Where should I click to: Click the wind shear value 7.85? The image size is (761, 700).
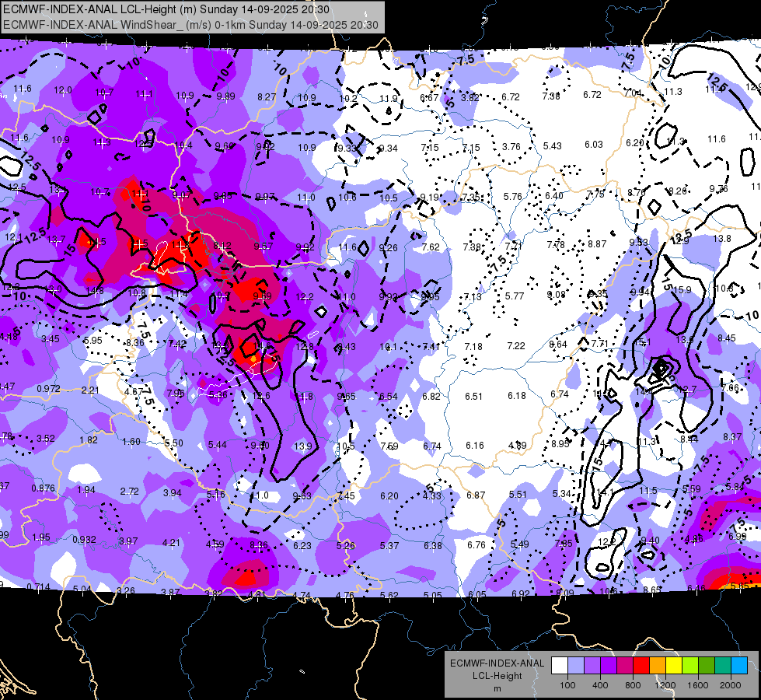[564, 544]
